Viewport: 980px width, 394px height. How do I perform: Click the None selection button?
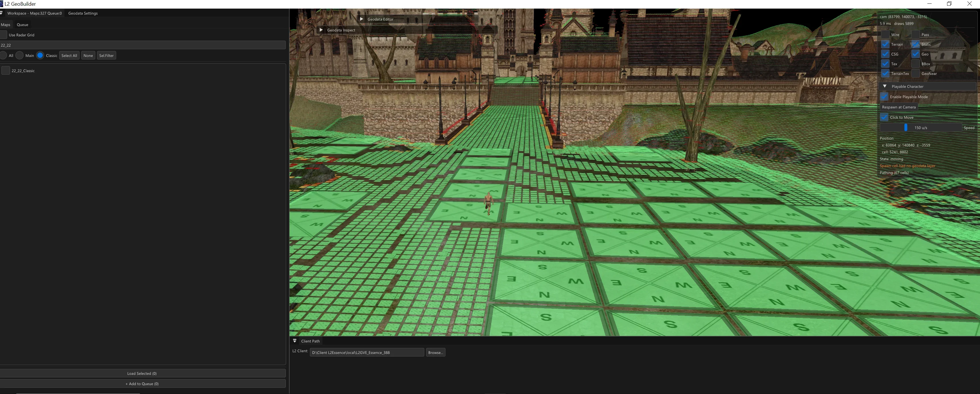pyautogui.click(x=88, y=56)
